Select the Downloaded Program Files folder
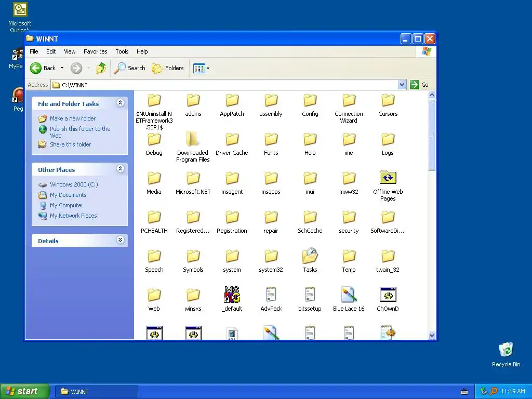The height and width of the screenshot is (399, 532). tap(193, 147)
